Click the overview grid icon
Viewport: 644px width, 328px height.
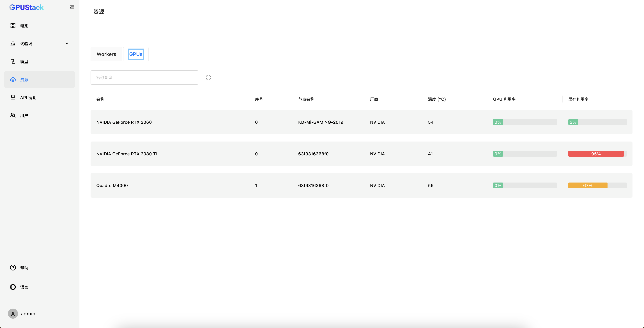[13, 26]
